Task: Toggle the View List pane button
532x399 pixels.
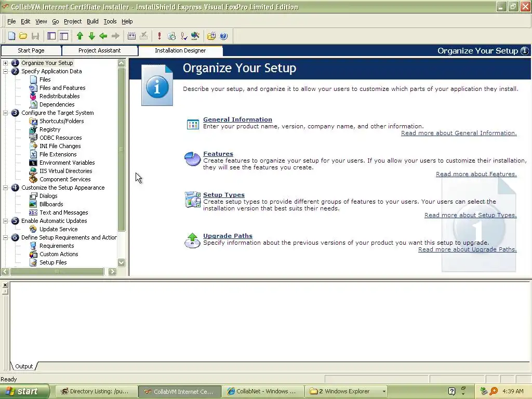Action: 51,36
